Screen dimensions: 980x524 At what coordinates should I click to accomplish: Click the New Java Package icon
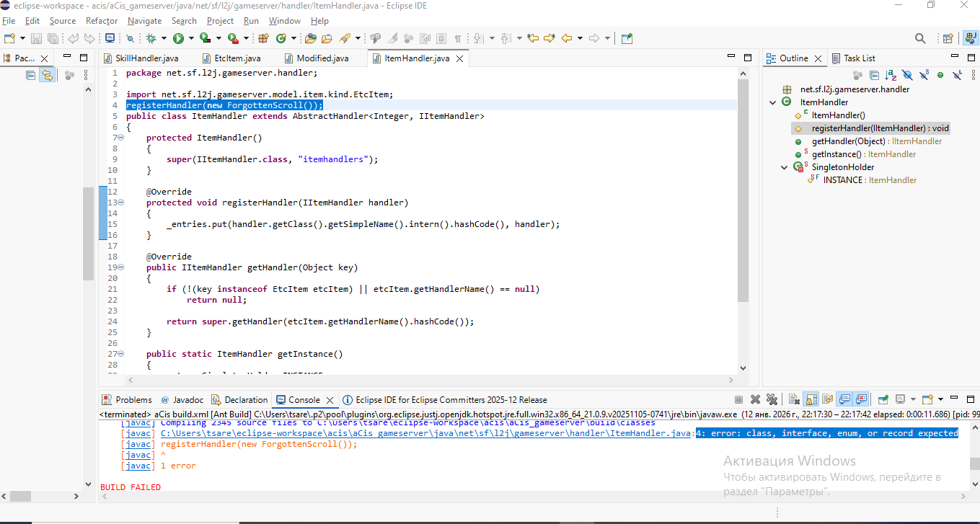coord(263,38)
